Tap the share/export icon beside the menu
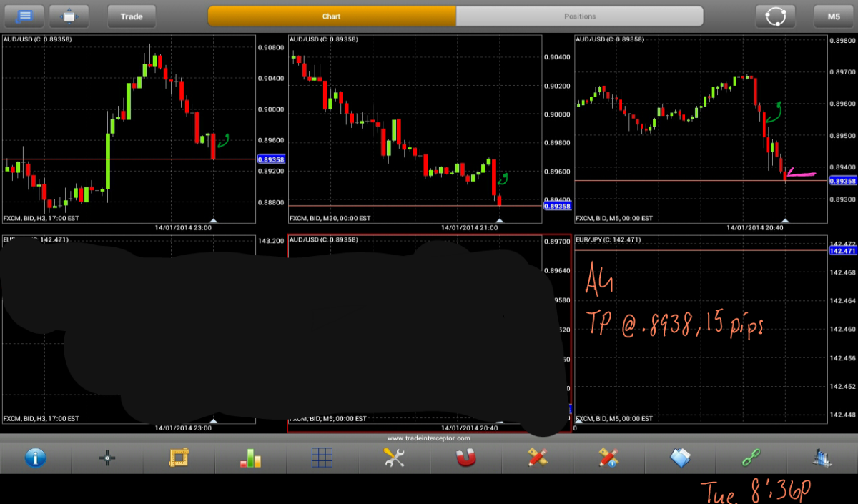The width and height of the screenshot is (858, 504). click(x=69, y=16)
